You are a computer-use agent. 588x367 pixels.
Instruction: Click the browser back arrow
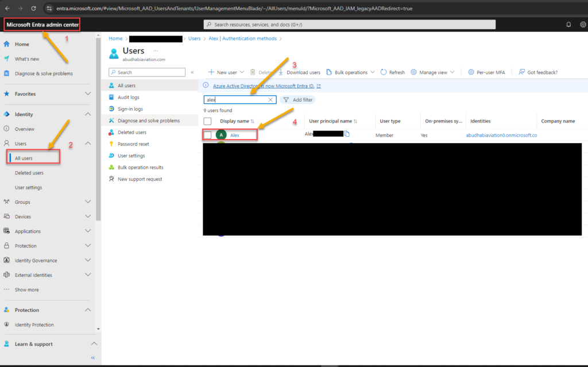[7, 8]
